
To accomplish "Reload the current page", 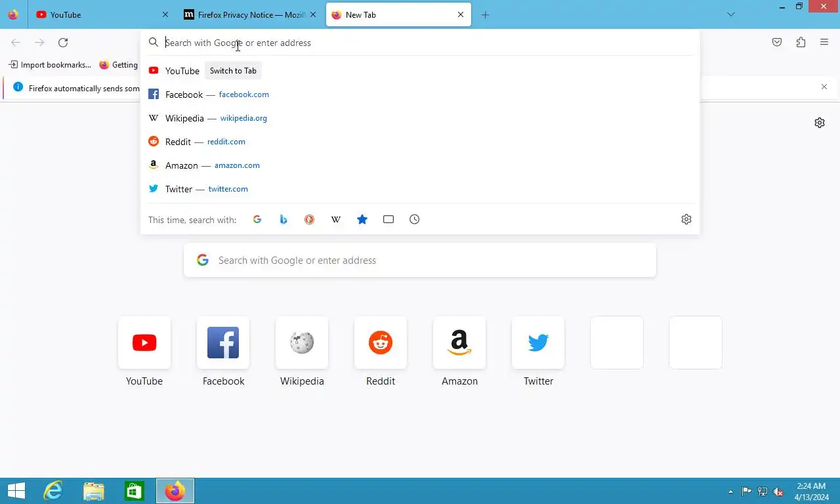I will pos(63,43).
